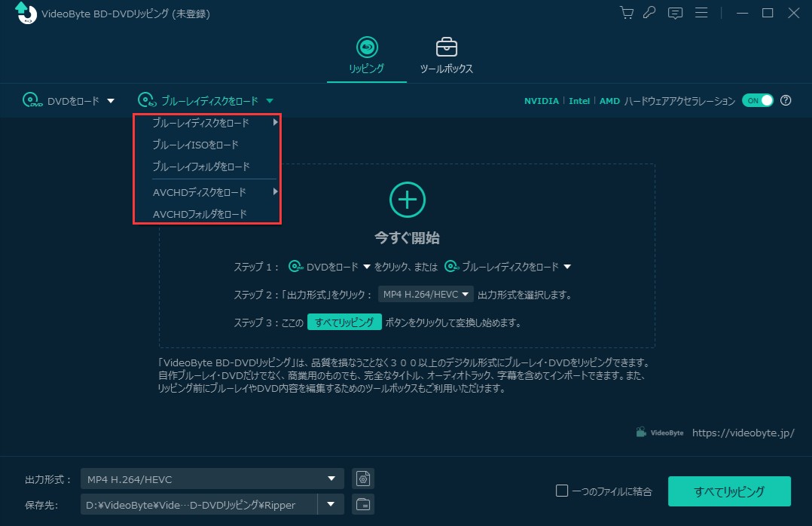Click the bottom すべてリッピング button

pos(729,491)
